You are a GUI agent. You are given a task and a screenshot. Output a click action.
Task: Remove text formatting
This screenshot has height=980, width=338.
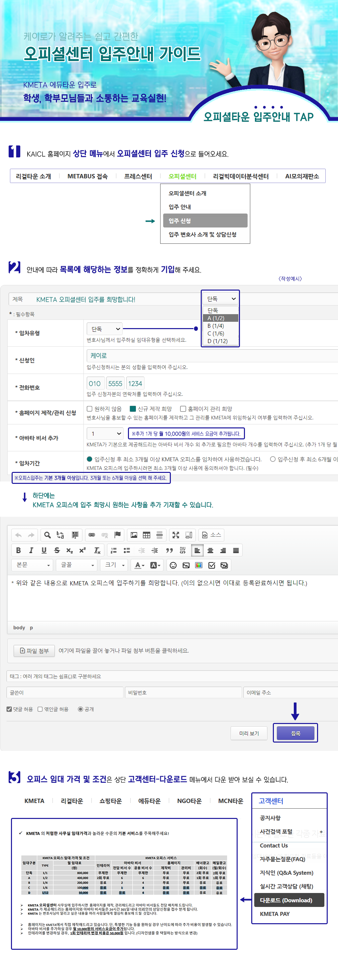pyautogui.click(x=97, y=550)
